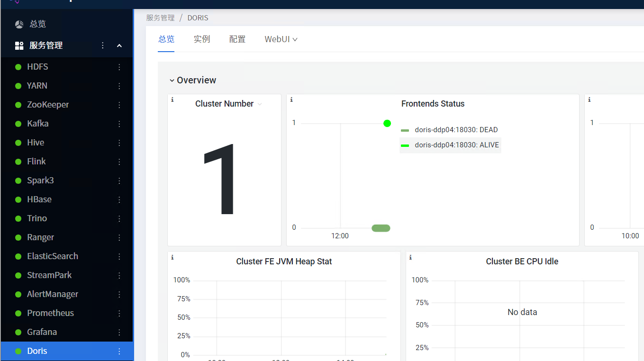The image size is (644, 361).
Task: Click the Frontends Status panel title
Action: pos(433,104)
